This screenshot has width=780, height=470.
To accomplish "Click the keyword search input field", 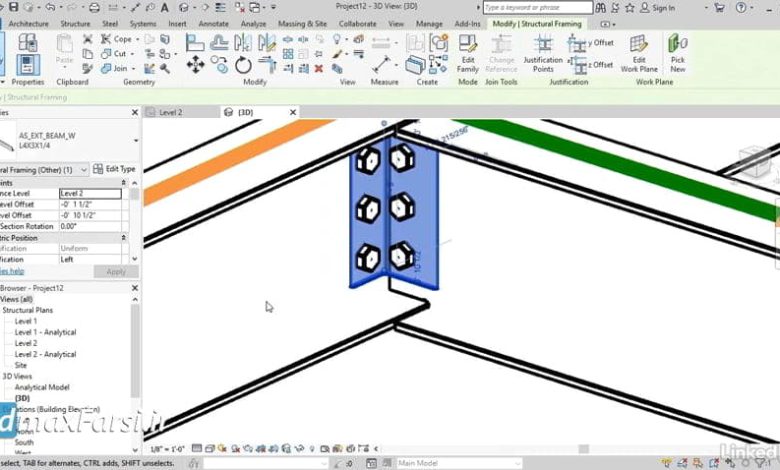I will coord(538,7).
